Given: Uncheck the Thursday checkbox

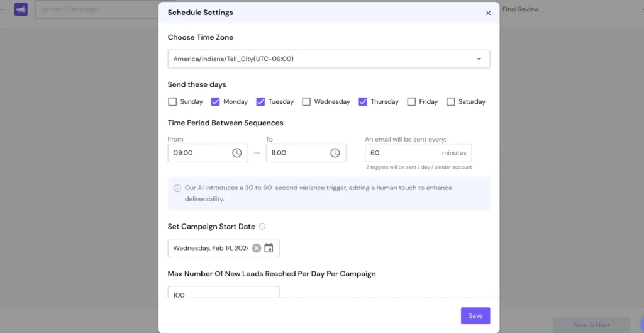Looking at the screenshot, I should click(x=363, y=101).
